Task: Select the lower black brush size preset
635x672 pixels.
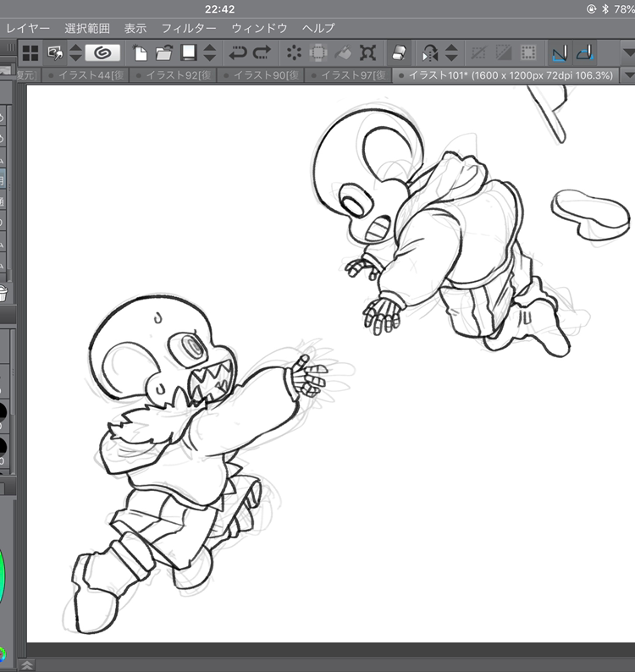Action: point(3,447)
